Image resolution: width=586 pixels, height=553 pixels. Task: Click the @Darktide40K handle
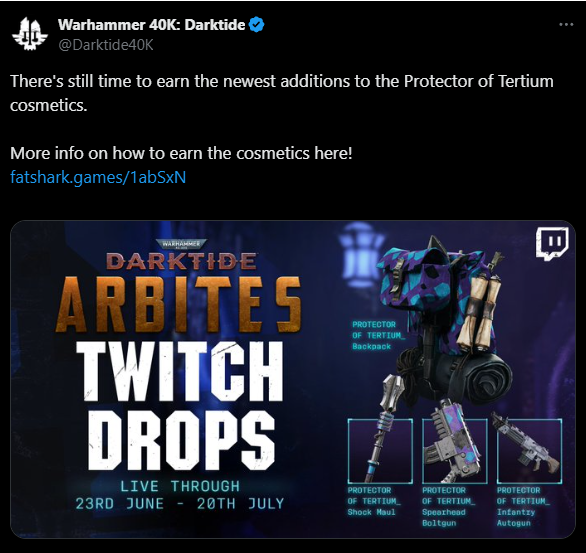(106, 45)
